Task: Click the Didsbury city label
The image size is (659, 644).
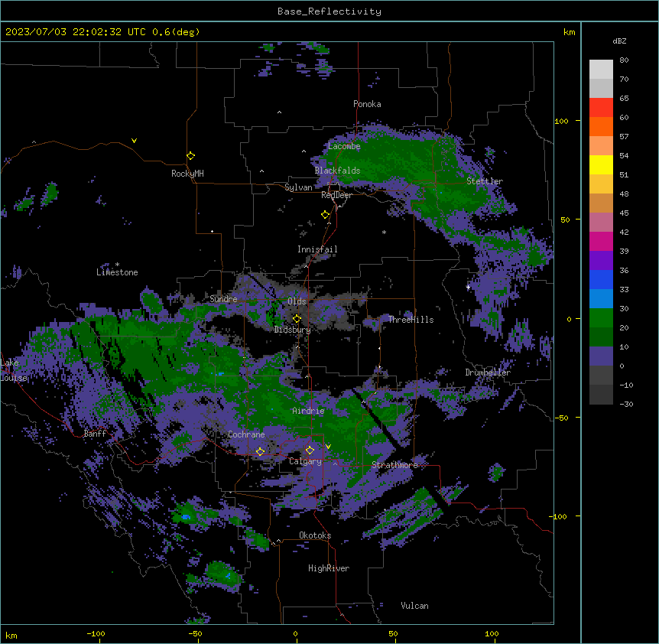Action: pyautogui.click(x=293, y=330)
